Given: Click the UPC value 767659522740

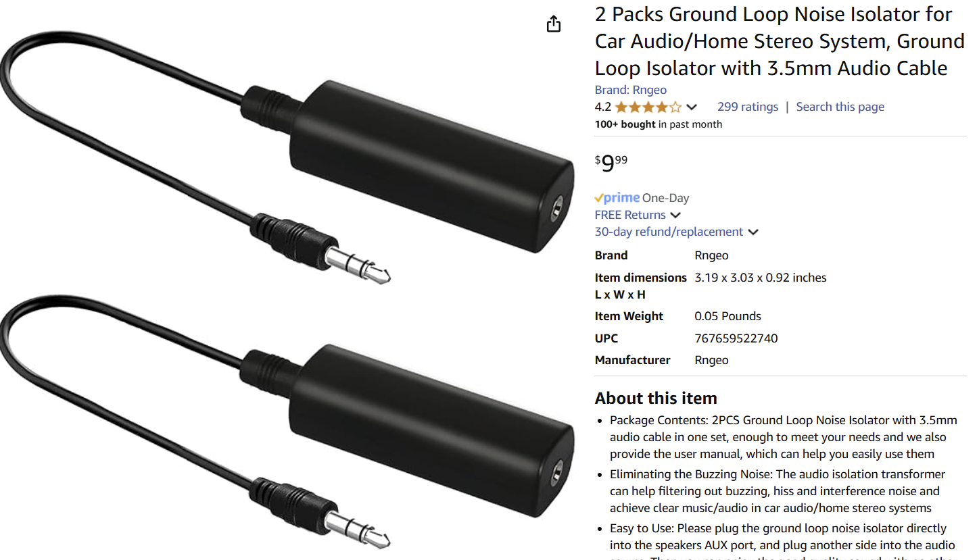Looking at the screenshot, I should tap(736, 338).
